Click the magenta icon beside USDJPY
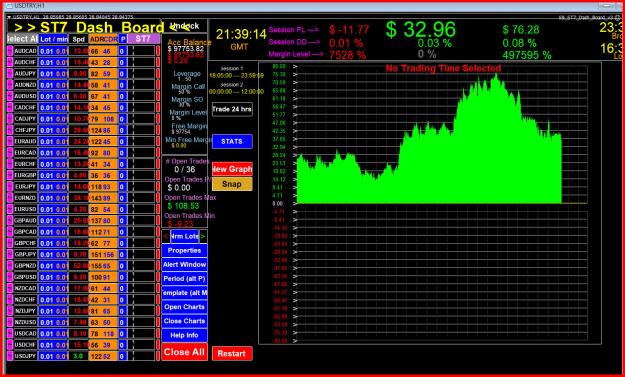 point(10,356)
